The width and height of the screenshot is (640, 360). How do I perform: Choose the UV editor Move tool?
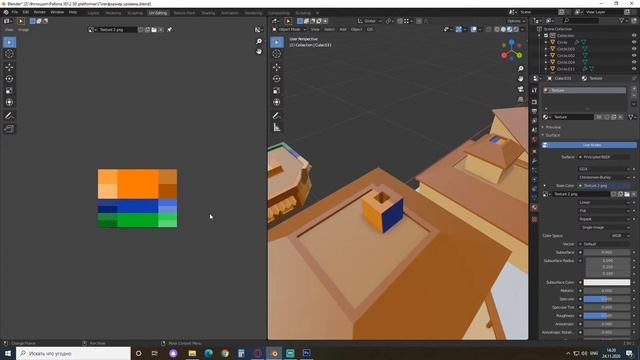tap(9, 67)
